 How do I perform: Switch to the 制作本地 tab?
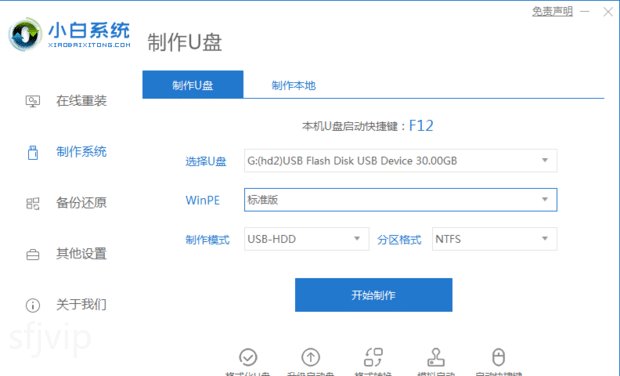(x=294, y=85)
